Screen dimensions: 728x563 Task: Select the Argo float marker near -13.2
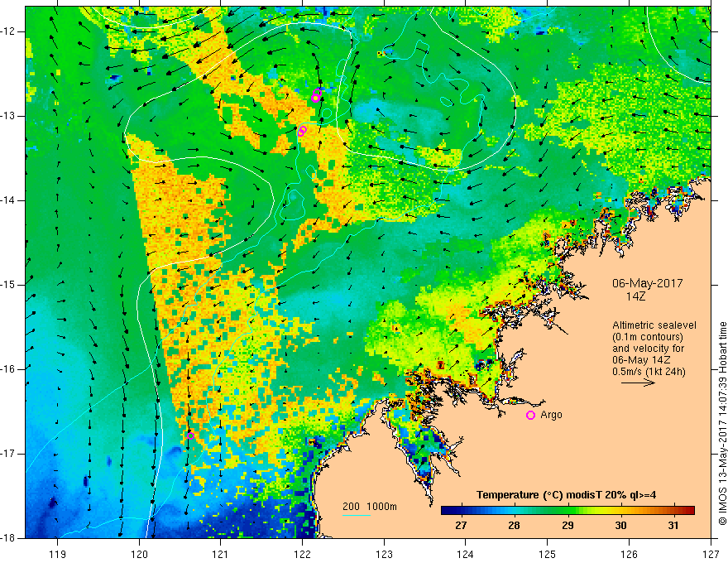pyautogui.click(x=302, y=130)
